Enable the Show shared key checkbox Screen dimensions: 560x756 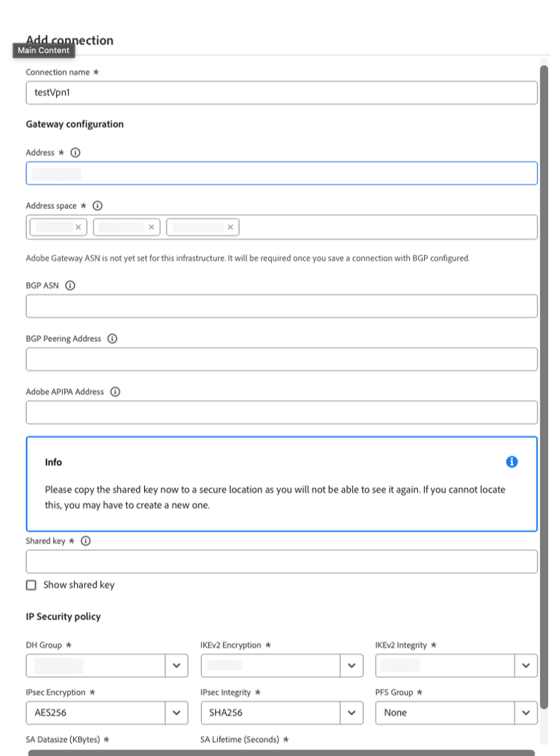[x=31, y=585]
